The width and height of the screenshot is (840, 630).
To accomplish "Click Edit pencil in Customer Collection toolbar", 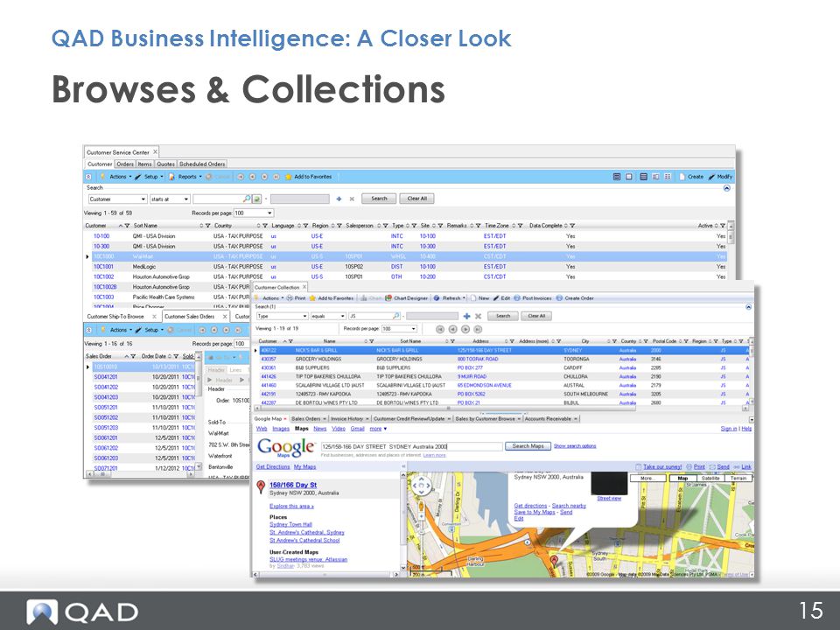I will [496, 298].
